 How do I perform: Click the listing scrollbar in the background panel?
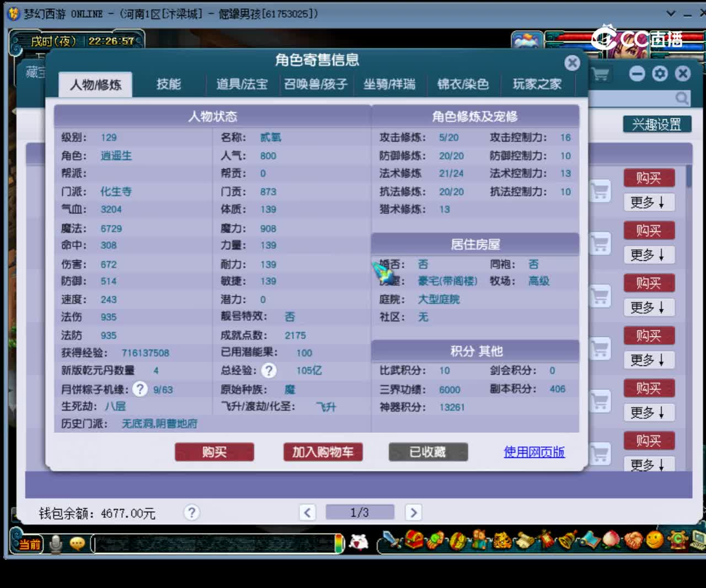click(689, 177)
